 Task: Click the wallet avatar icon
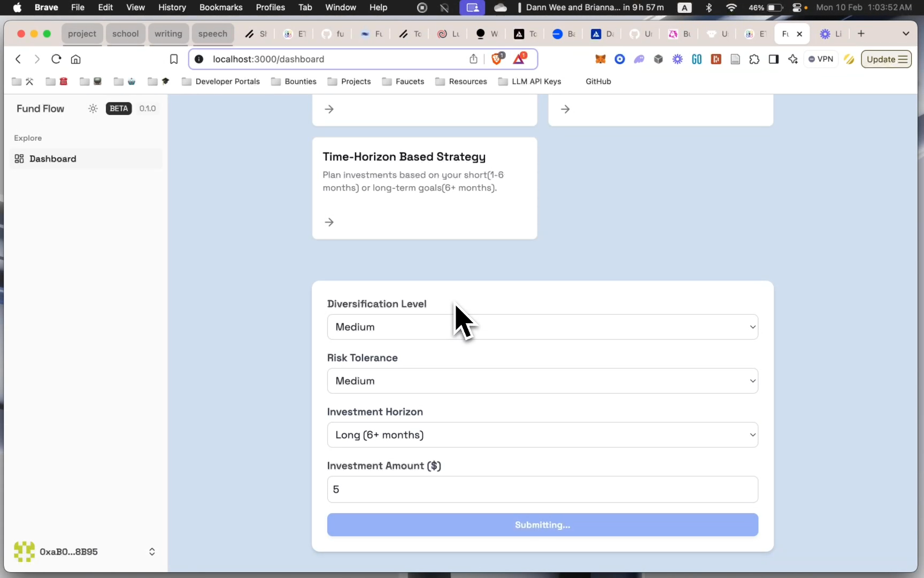(x=24, y=552)
